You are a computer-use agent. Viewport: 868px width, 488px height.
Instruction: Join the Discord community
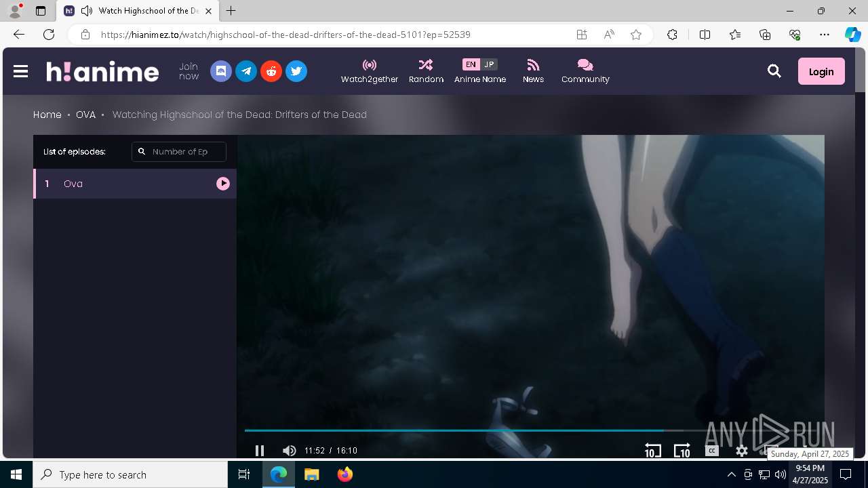point(221,71)
